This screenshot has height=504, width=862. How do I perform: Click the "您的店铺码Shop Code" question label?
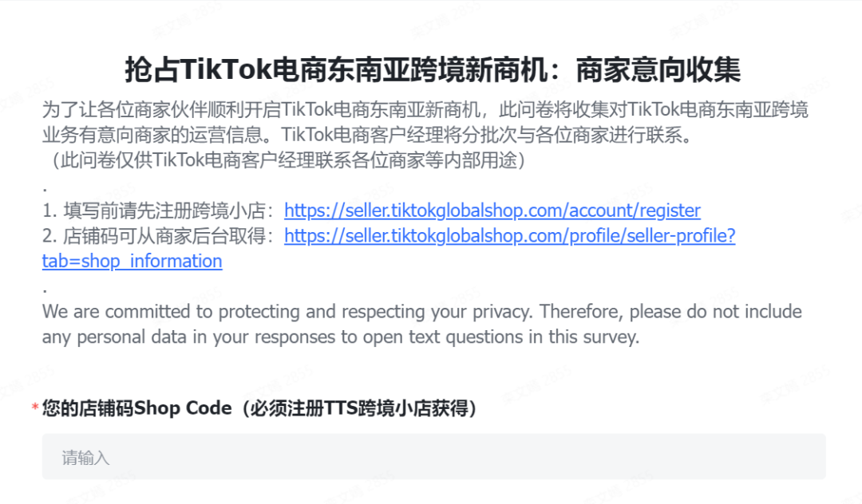tap(131, 408)
